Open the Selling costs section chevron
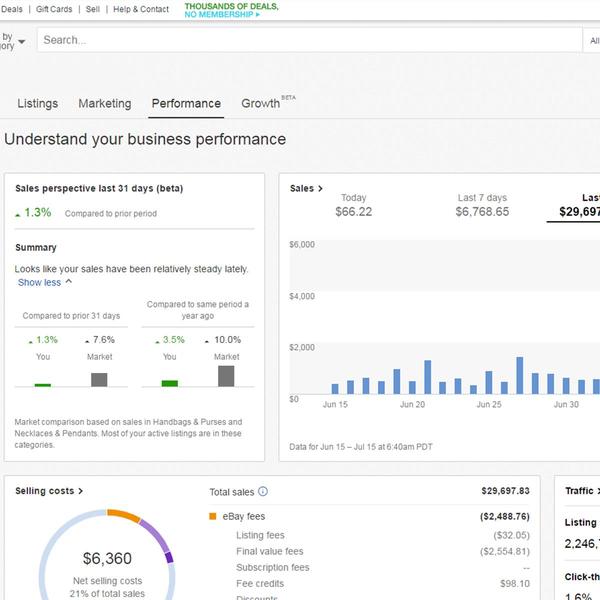The image size is (600, 600). [x=80, y=491]
